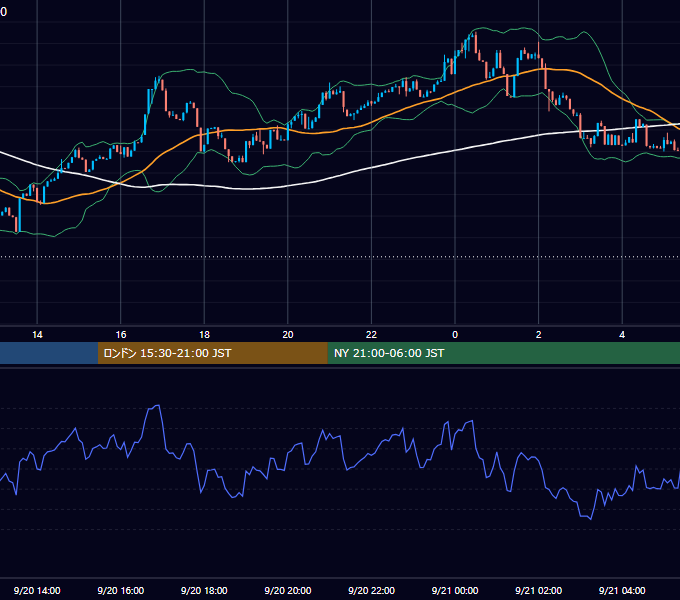The image size is (680, 600).
Task: Click the 9/20 16:00 time label
Action: [x=121, y=590]
